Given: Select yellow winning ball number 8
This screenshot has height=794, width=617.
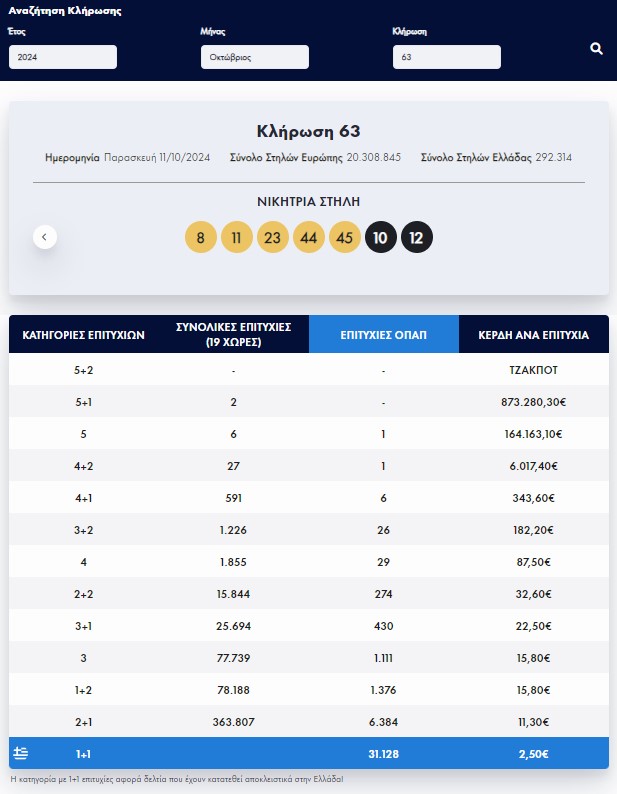Looking at the screenshot, I should tap(201, 237).
